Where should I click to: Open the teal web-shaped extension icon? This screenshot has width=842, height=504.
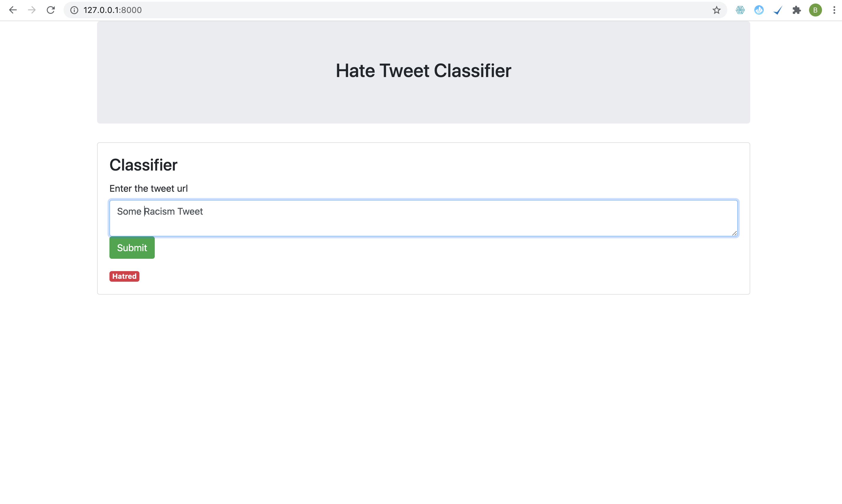(740, 10)
